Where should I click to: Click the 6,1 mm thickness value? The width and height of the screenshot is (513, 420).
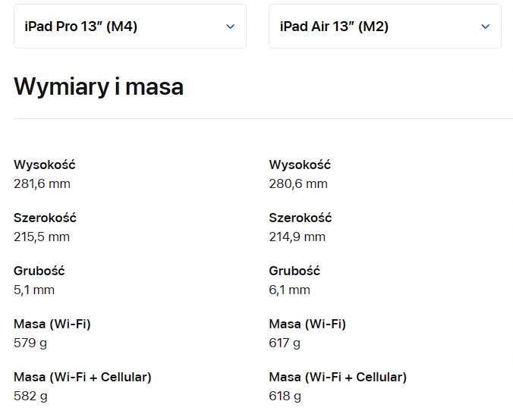pyautogui.click(x=290, y=290)
